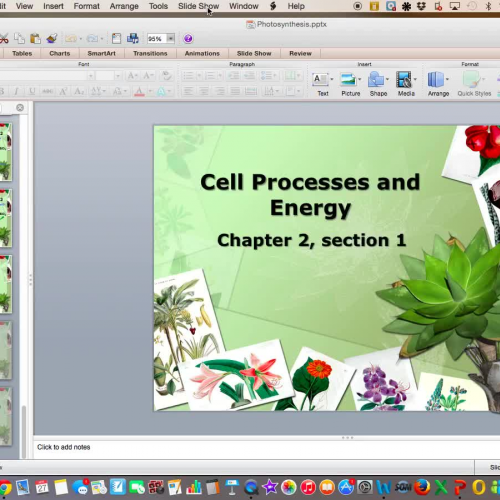Expand the Picture dropdown arrow
500x500 pixels.
[x=359, y=79]
